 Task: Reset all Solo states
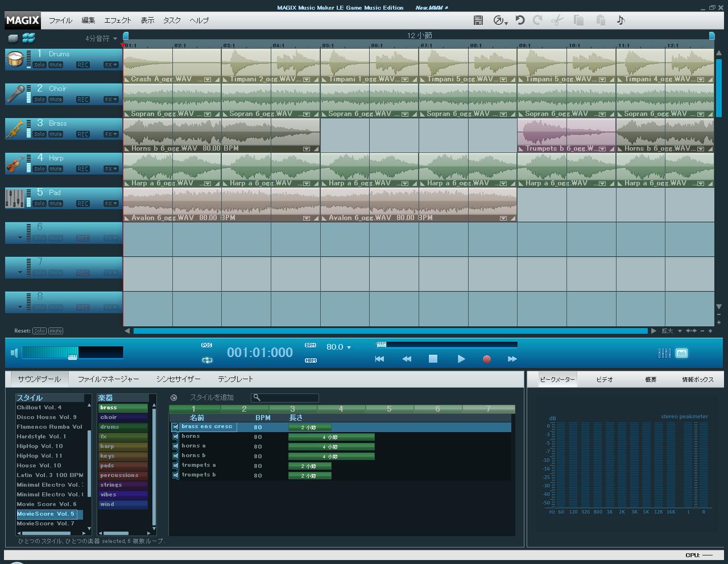pyautogui.click(x=39, y=331)
